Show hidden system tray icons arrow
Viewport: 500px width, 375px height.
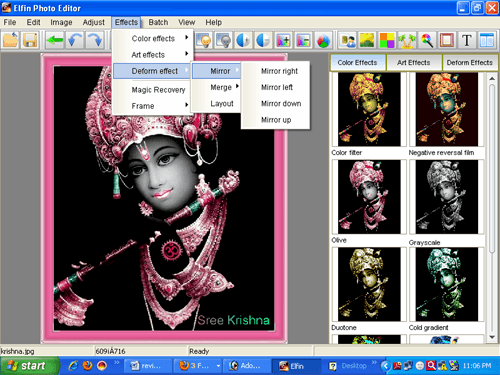(385, 366)
